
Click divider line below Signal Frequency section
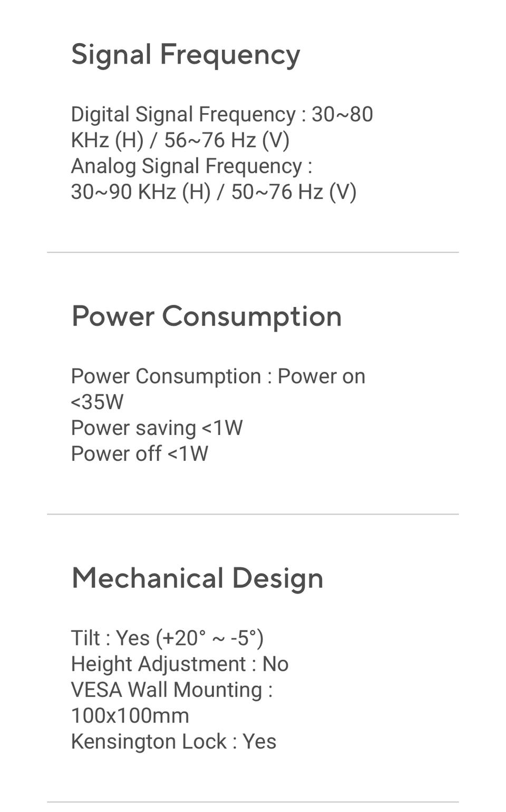coord(253,252)
